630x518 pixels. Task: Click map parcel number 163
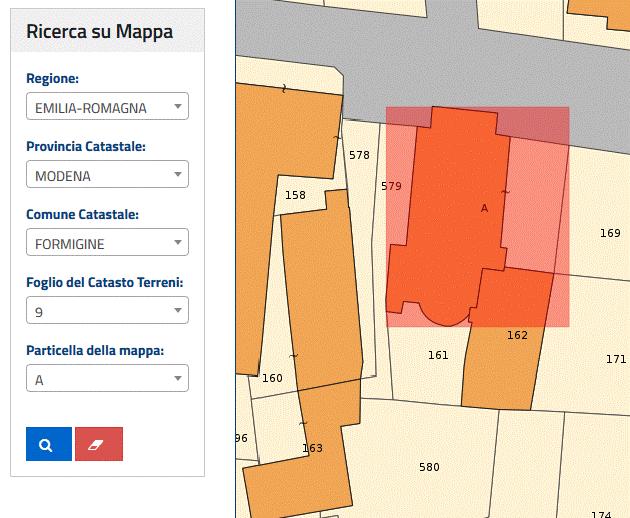coord(312,448)
